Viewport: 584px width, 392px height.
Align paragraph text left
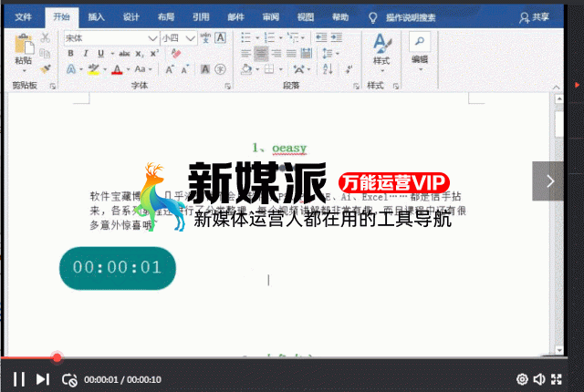tap(245, 54)
